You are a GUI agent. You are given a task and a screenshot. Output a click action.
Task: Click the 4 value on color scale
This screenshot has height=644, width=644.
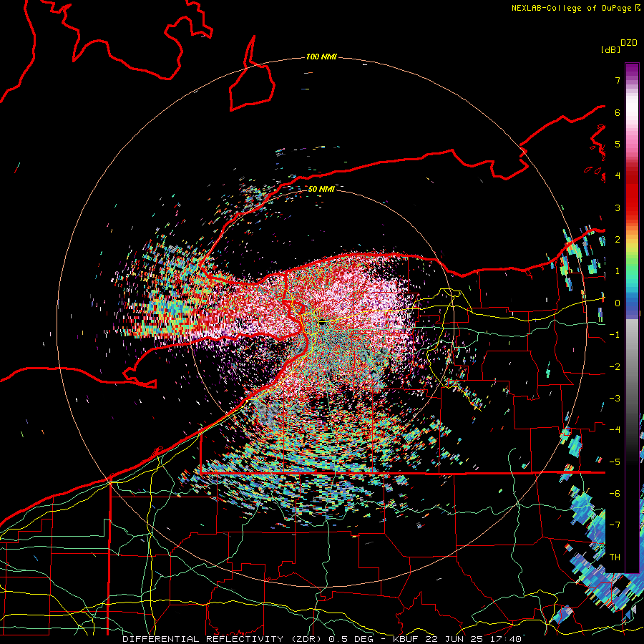618,176
